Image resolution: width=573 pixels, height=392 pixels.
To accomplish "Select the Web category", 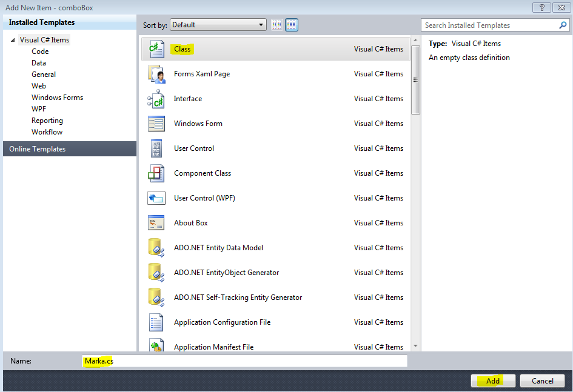I will coord(39,86).
